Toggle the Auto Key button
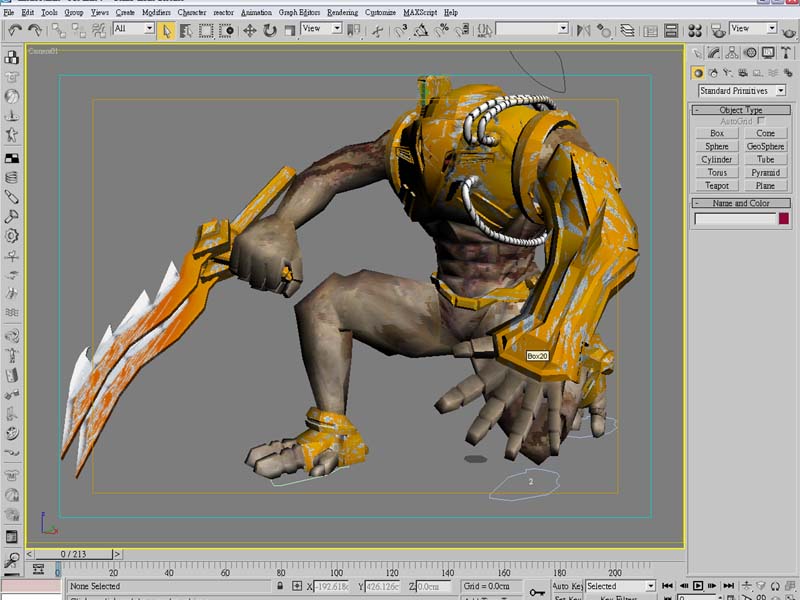Viewport: 800px width, 600px height. tap(567, 586)
